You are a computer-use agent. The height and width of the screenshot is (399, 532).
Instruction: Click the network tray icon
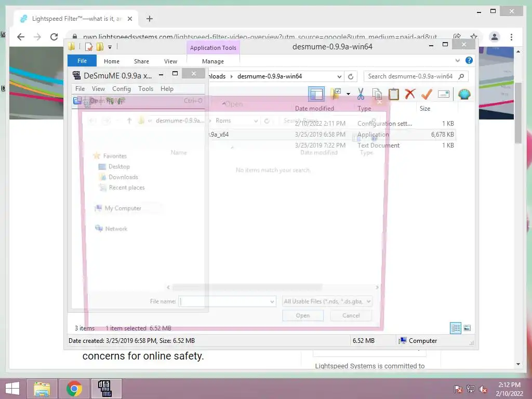pyautogui.click(x=471, y=389)
